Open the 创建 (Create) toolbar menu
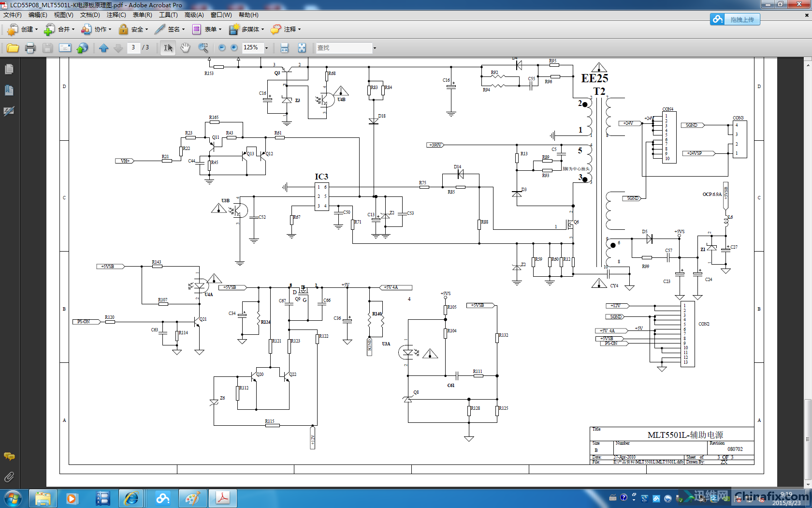 22,30
